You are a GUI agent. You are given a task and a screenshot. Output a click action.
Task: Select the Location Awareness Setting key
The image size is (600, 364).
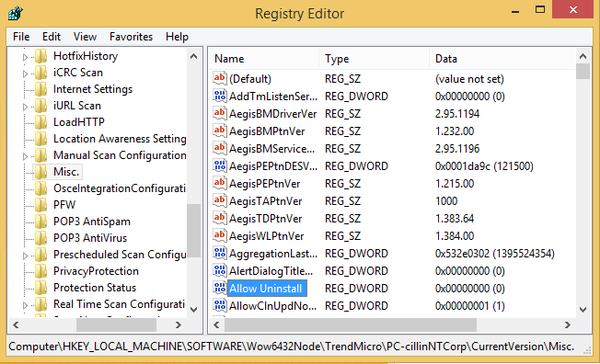coord(120,139)
